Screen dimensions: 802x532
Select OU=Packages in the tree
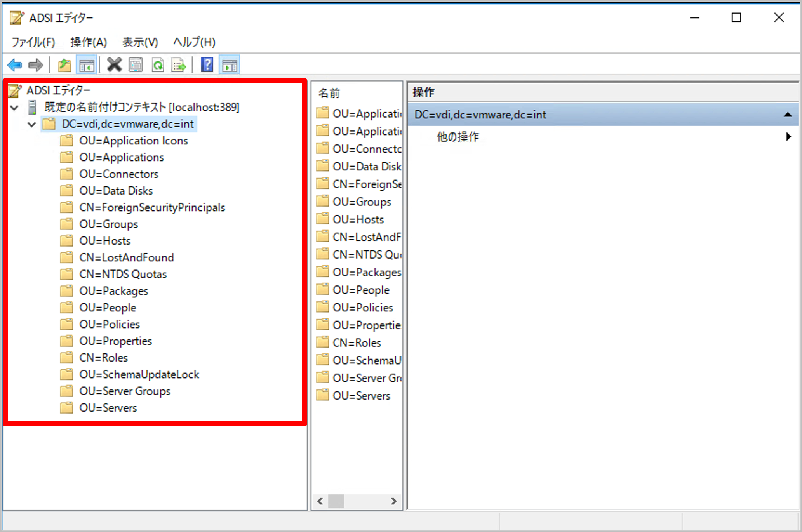[114, 291]
